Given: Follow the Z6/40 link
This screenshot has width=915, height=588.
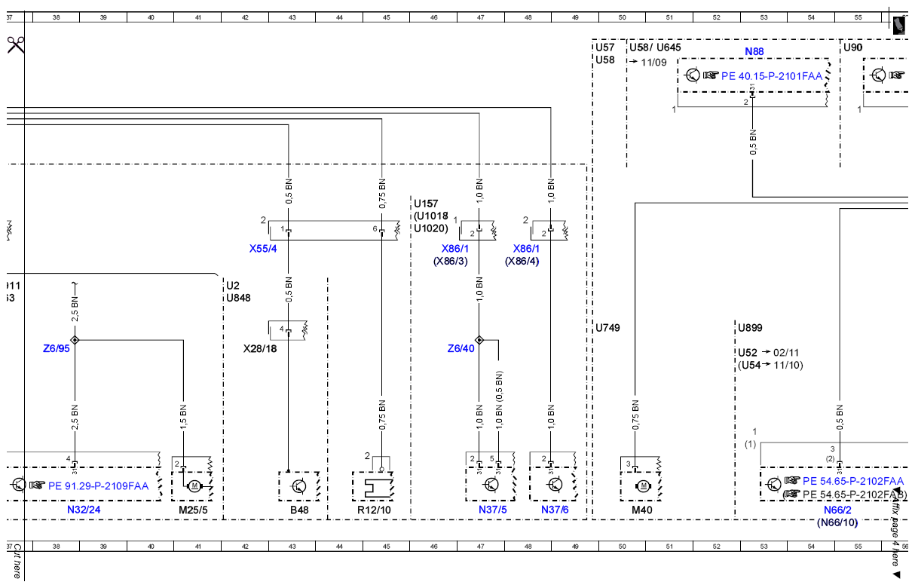Looking at the screenshot, I should (x=461, y=348).
